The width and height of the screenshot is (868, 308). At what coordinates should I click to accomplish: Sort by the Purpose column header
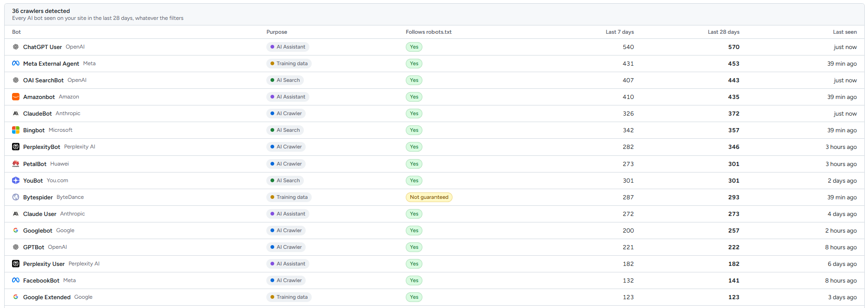point(277,32)
